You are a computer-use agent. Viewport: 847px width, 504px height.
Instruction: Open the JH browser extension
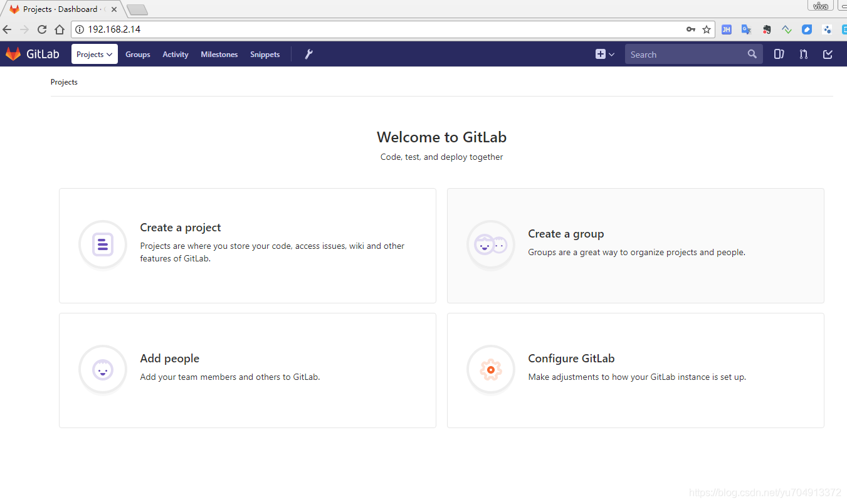(x=727, y=29)
